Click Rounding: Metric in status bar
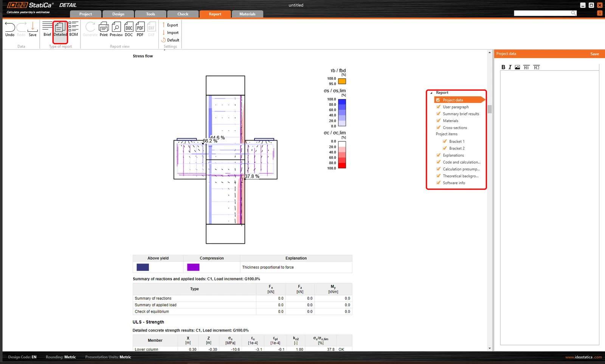Image resolution: width=605 pixels, height=364 pixels. click(61, 357)
